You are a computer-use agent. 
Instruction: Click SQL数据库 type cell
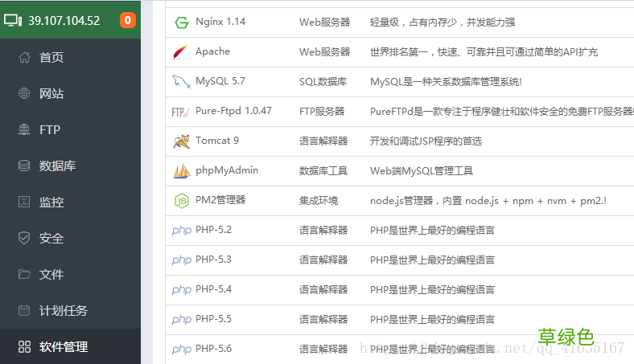[x=323, y=82]
